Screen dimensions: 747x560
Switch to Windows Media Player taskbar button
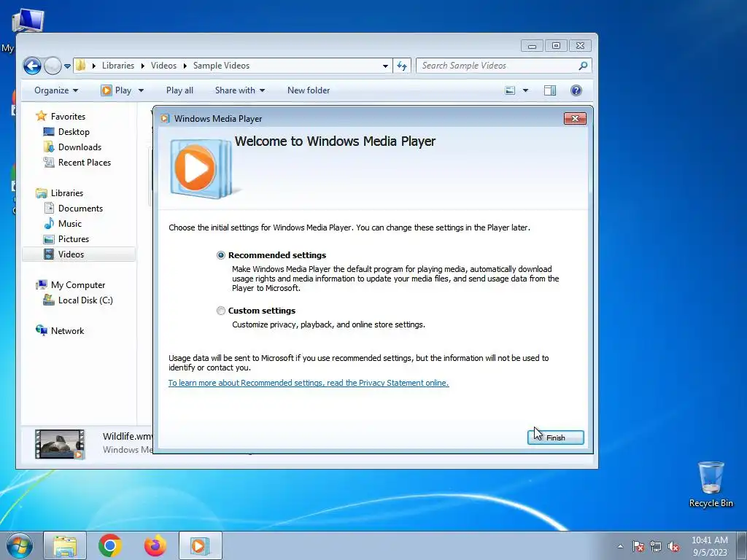pos(200,545)
